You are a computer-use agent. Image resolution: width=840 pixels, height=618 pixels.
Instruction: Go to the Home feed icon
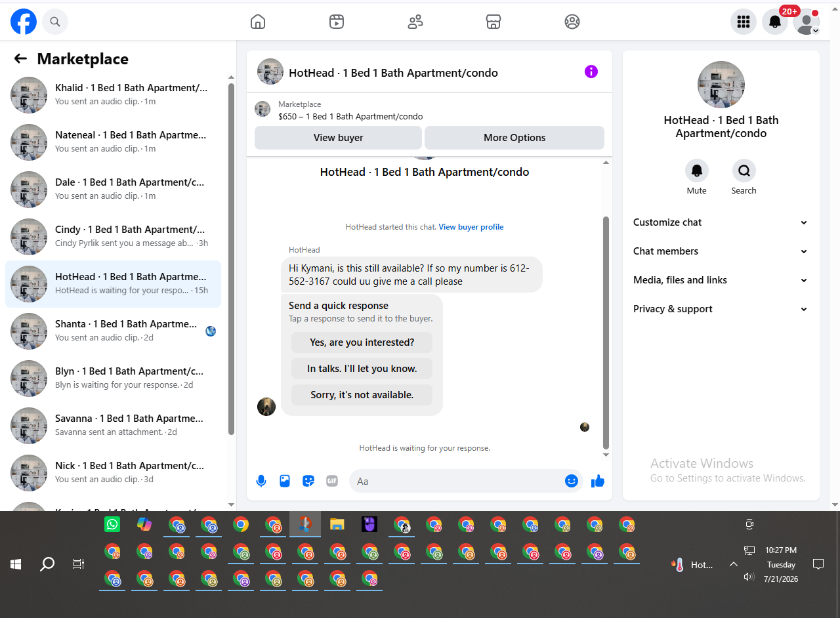click(258, 22)
